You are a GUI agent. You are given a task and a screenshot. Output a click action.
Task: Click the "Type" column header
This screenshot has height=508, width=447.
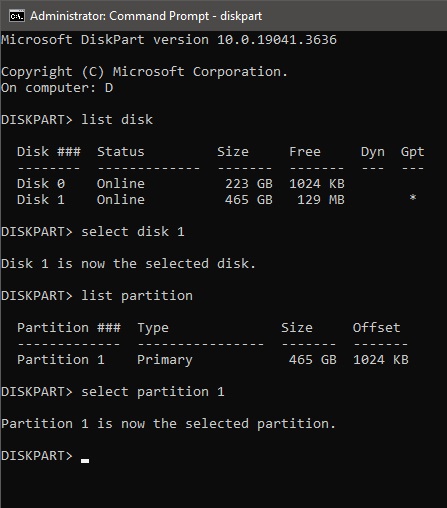[x=153, y=328]
